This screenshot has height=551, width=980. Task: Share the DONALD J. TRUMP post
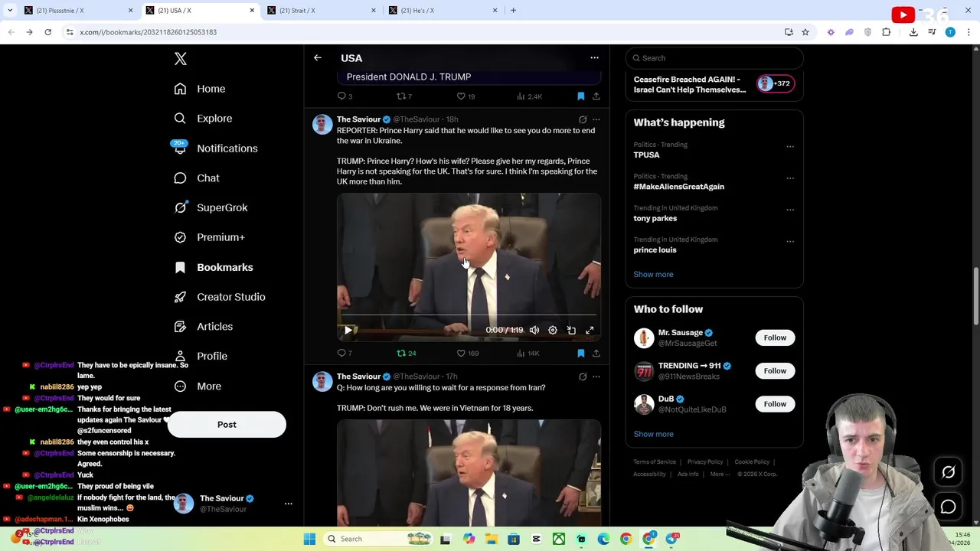(596, 96)
